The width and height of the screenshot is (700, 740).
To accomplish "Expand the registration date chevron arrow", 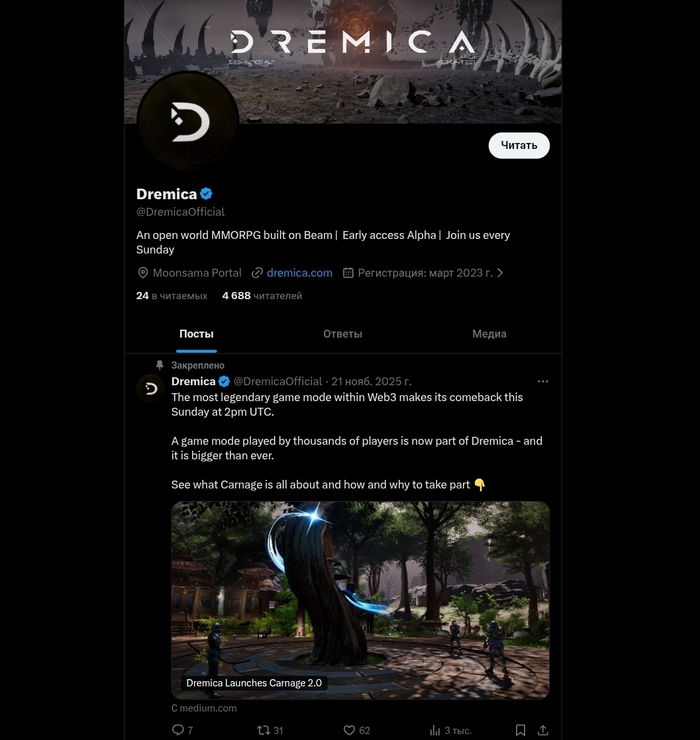I will coord(500,273).
